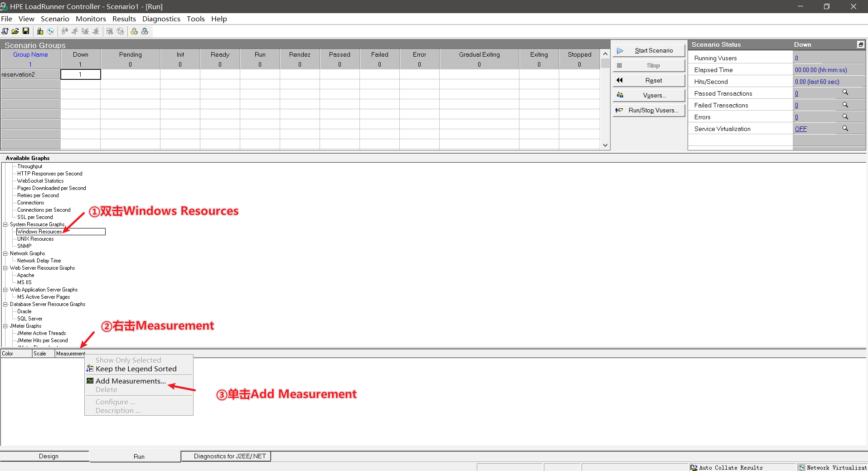This screenshot has width=868, height=471.
Task: Click the Passed Transactions count link
Action: tap(796, 93)
